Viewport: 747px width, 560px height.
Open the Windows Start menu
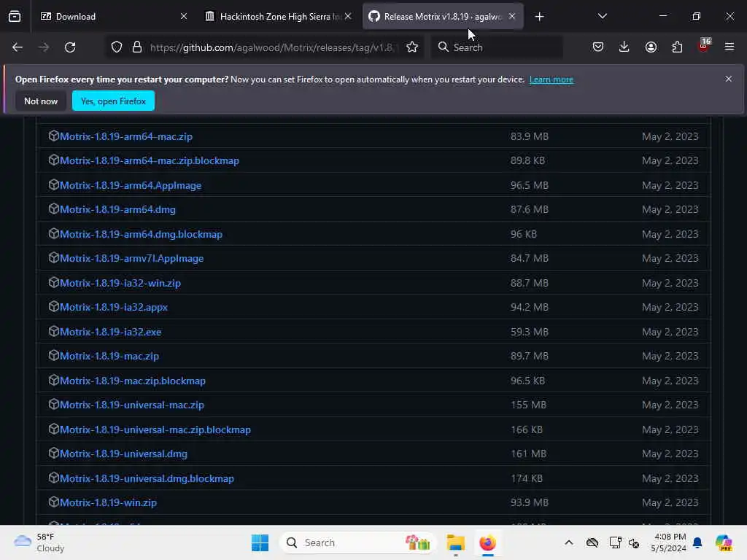click(x=260, y=542)
